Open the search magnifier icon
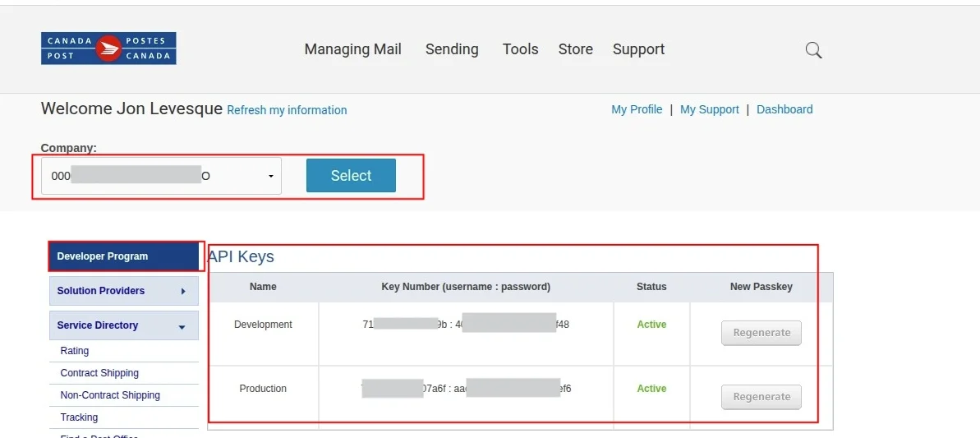This screenshot has height=438, width=980. [x=813, y=50]
